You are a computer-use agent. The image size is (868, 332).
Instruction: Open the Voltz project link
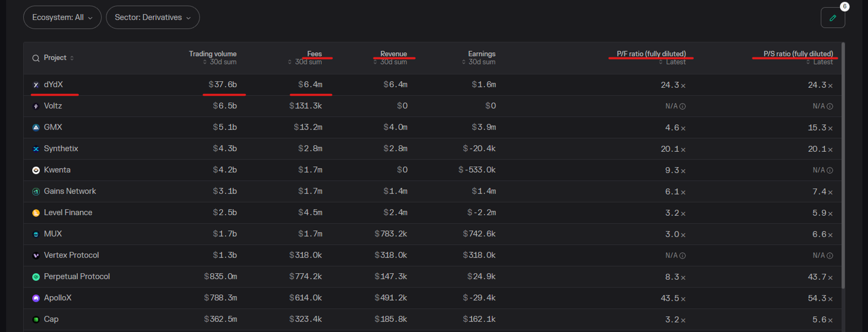pos(53,106)
